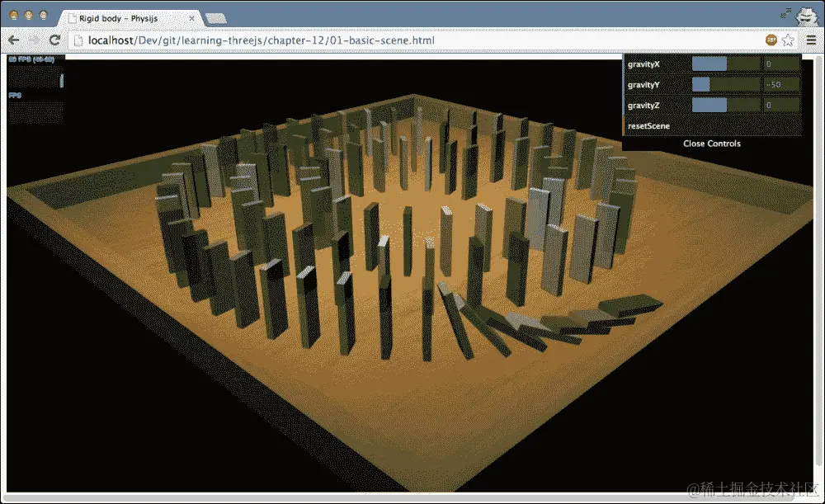Bookmark page with the star icon
This screenshot has width=825, height=504.
(x=788, y=40)
